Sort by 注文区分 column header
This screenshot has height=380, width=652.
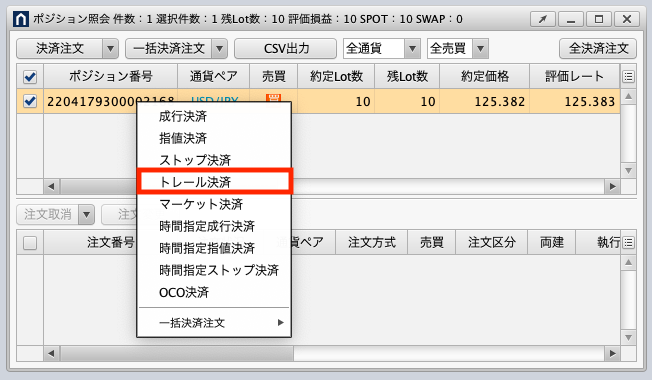click(x=491, y=242)
